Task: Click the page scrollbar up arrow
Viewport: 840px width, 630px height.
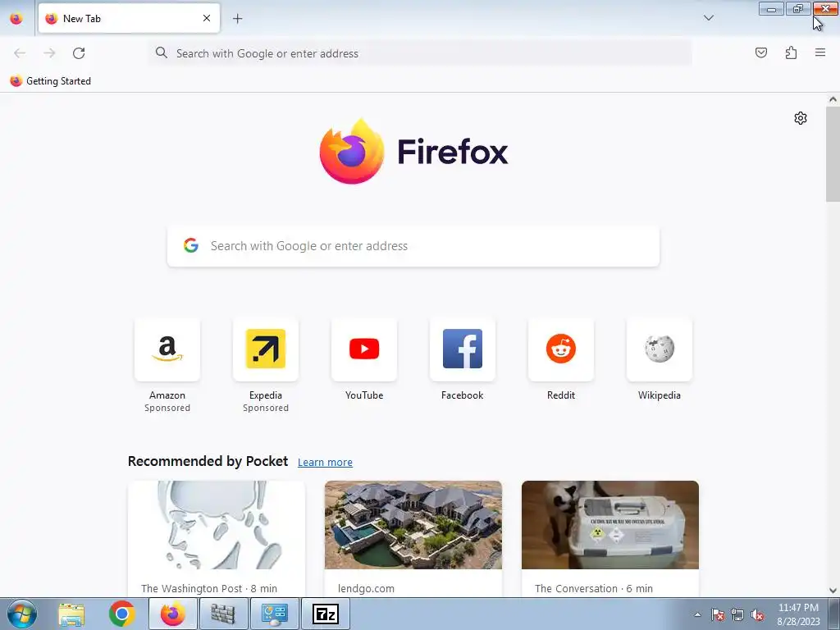Action: (x=833, y=99)
